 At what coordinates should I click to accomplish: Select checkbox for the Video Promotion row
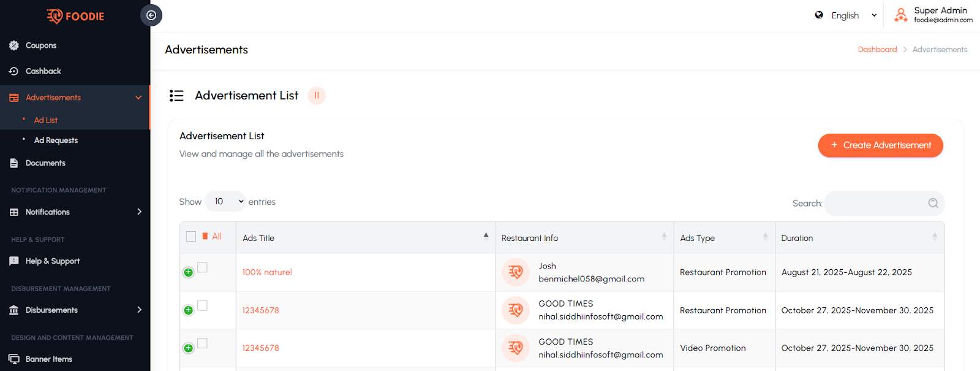203,343
